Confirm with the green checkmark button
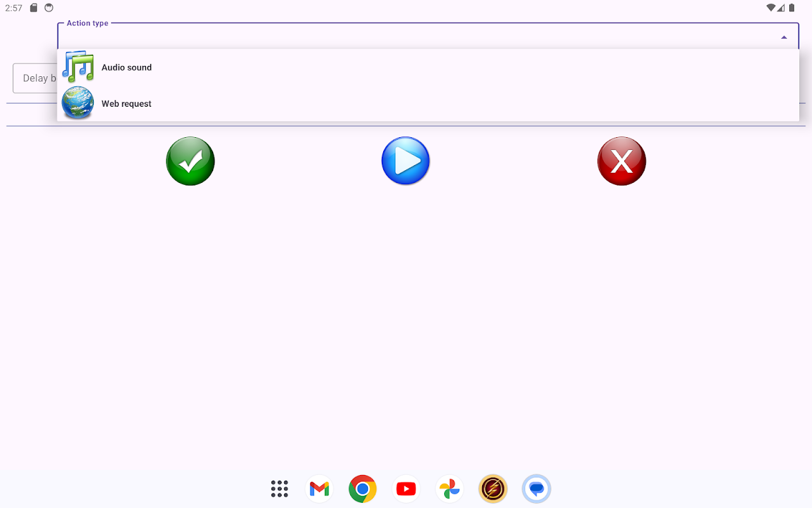 point(190,161)
